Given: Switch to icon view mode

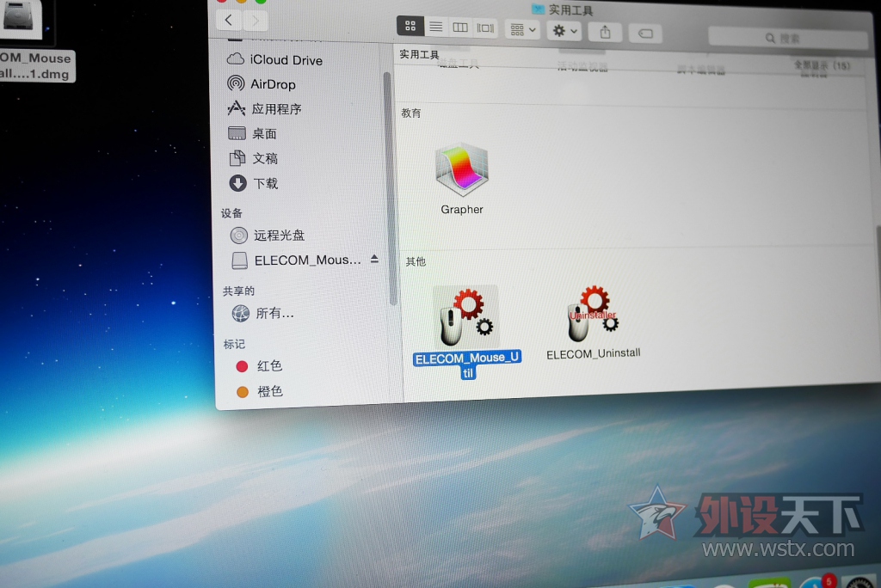Looking at the screenshot, I should (410, 27).
